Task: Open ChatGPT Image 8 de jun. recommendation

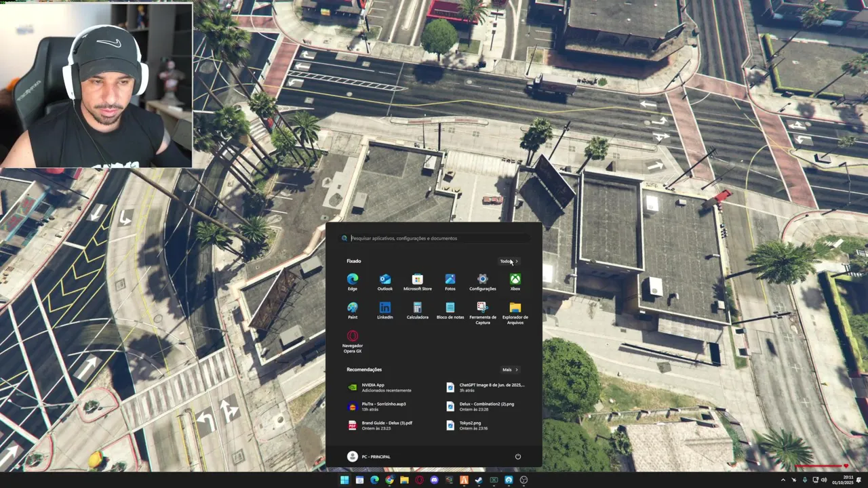Action: (x=486, y=388)
